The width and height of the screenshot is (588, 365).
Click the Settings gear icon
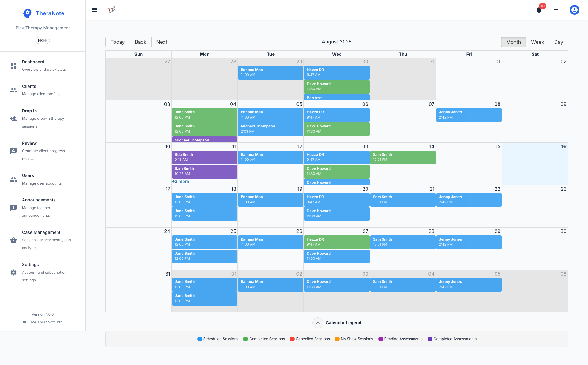13,273
